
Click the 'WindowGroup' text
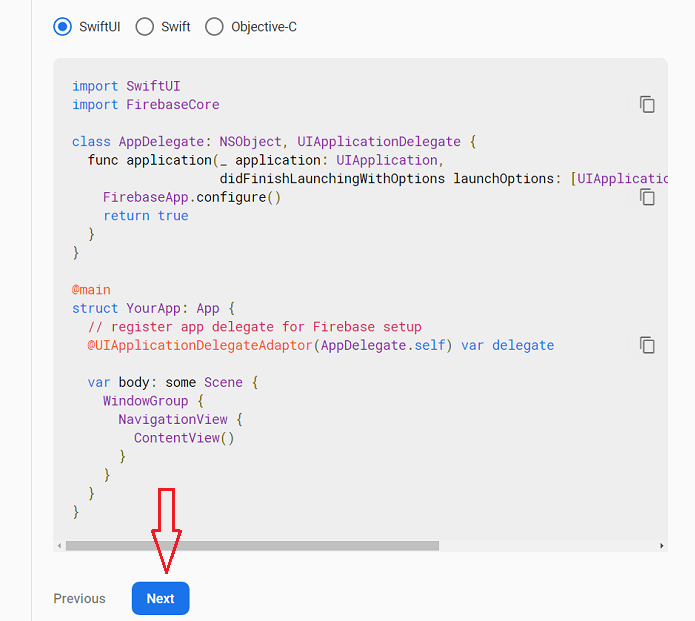(x=145, y=401)
